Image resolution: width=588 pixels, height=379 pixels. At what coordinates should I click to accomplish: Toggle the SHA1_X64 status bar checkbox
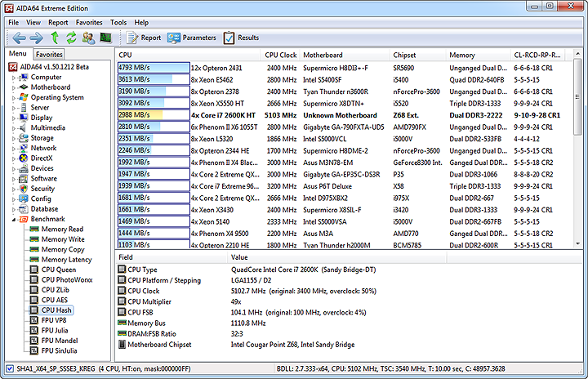click(10, 368)
